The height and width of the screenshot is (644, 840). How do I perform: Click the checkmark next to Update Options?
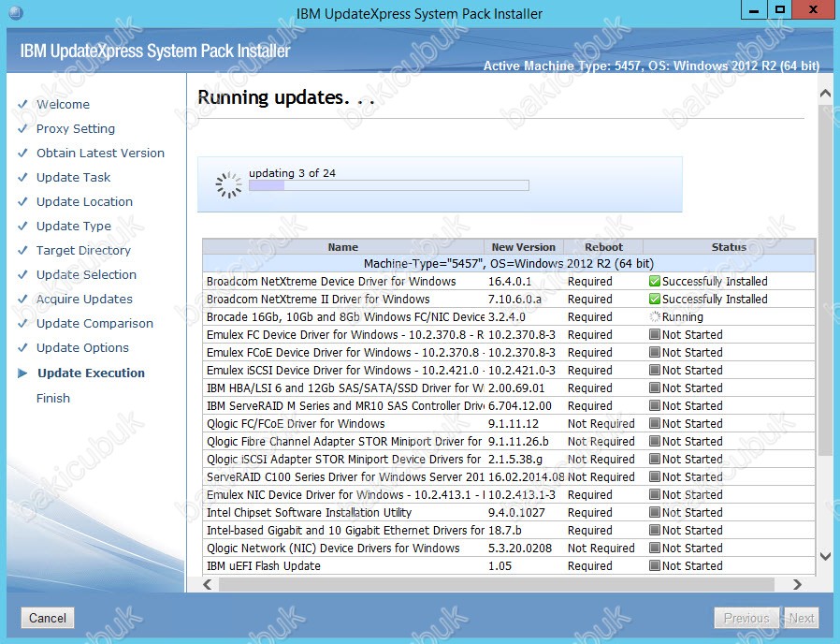pos(22,347)
